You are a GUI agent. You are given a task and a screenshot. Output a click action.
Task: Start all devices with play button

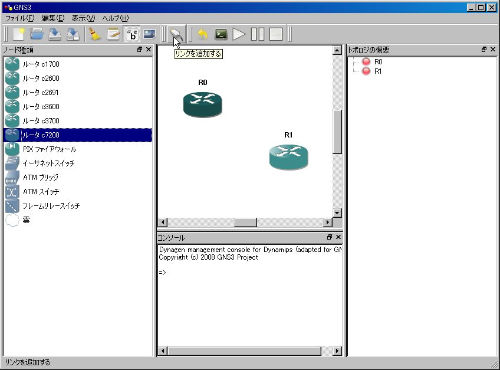coord(239,34)
